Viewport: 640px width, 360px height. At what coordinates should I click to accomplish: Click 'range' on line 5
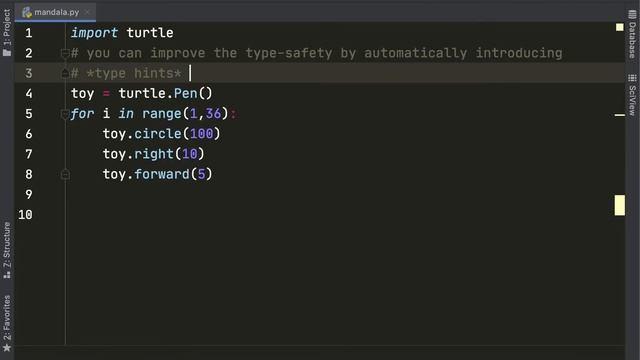point(162,114)
